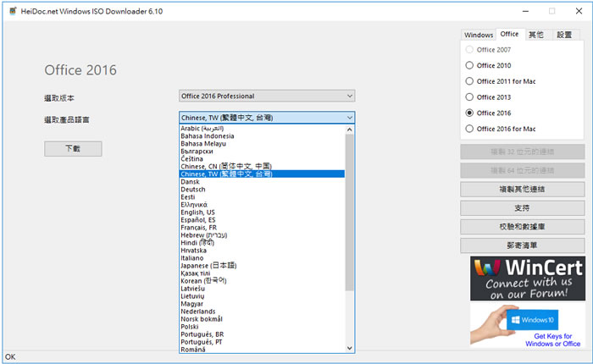
Task: Select Български language entry
Action: coord(262,152)
